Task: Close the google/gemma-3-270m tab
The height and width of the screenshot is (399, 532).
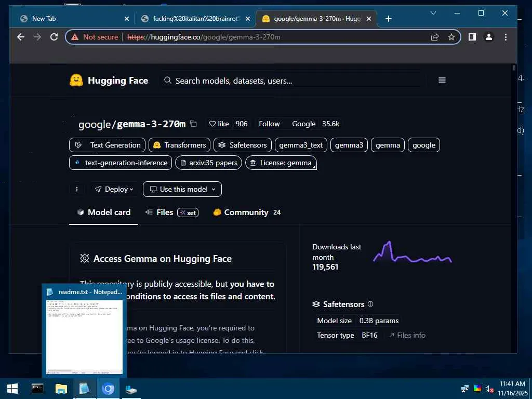Action: tap(369, 19)
